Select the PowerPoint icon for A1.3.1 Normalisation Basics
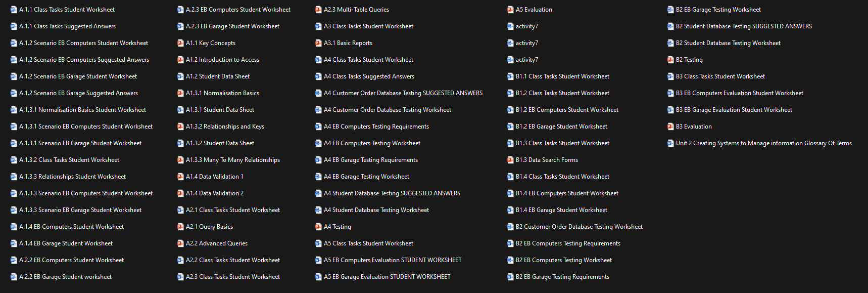 (180, 93)
